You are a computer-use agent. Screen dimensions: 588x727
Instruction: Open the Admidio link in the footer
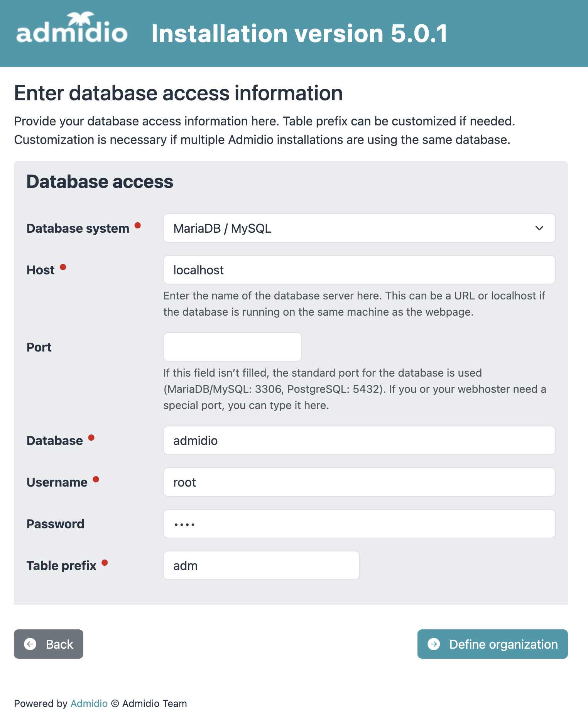(89, 703)
